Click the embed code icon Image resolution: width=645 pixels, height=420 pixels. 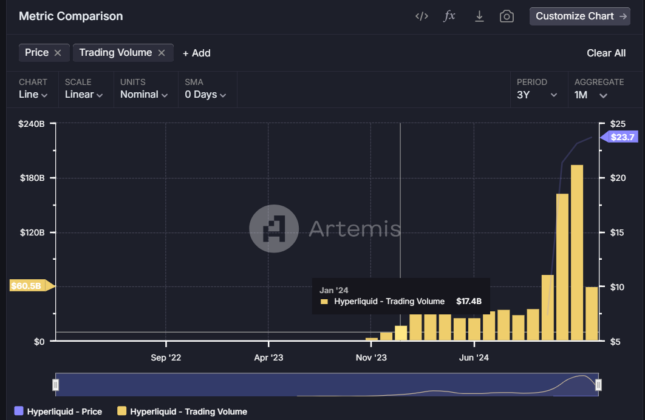click(x=422, y=17)
